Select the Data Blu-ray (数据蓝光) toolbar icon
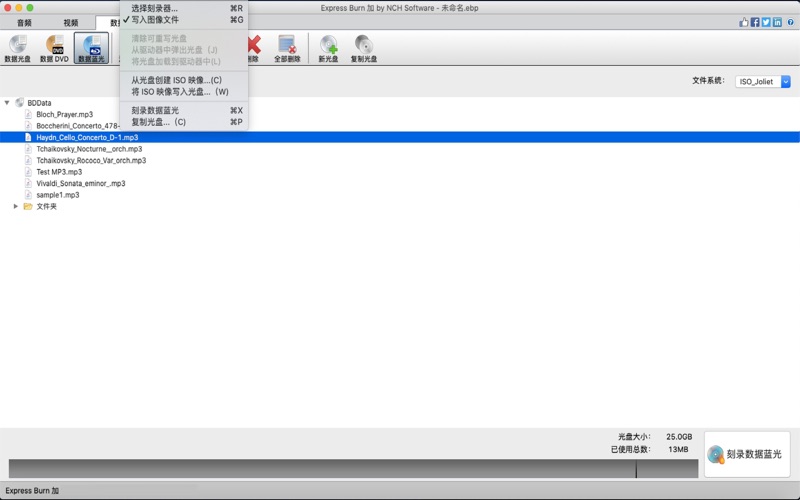The height and width of the screenshot is (500, 800). (x=91, y=48)
